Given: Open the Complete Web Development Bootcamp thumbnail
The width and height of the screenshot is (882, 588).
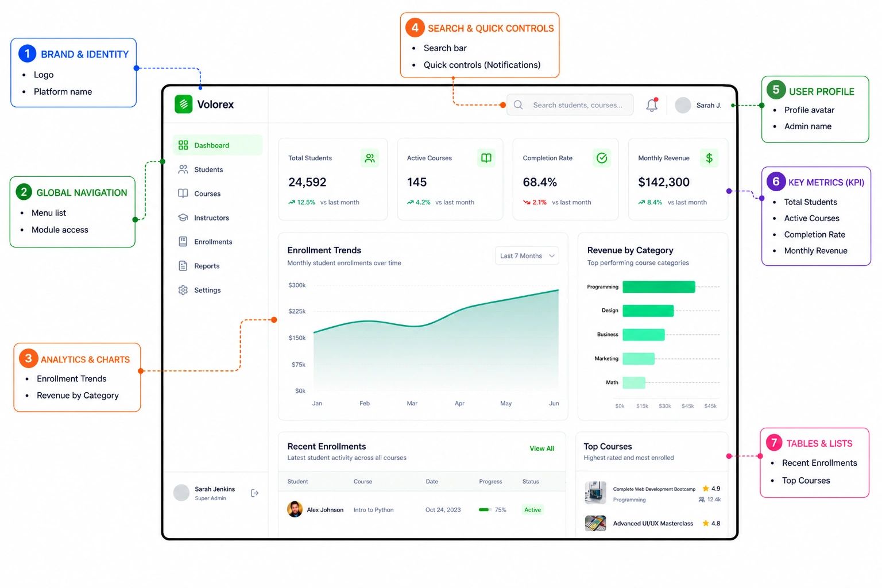Looking at the screenshot, I should [595, 493].
